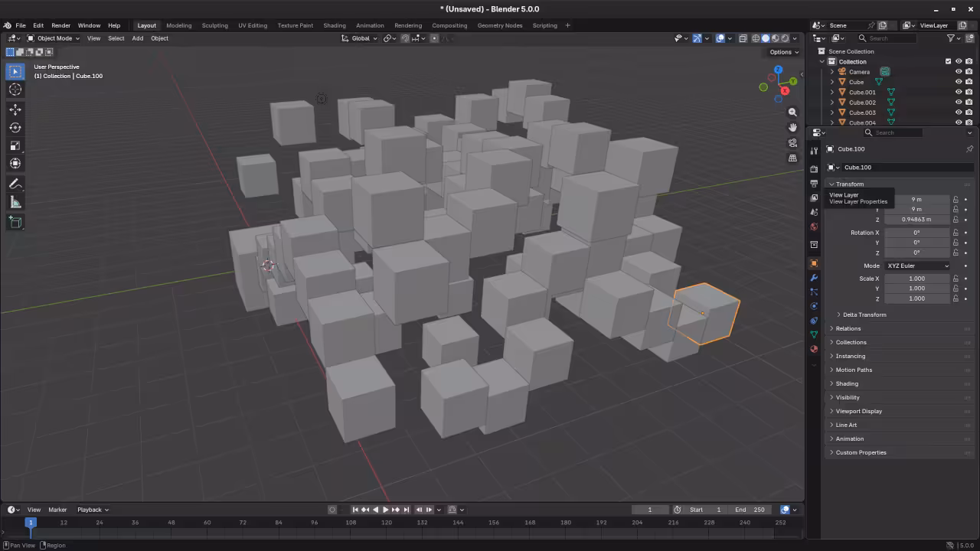Open the Options popover in viewport header

pyautogui.click(x=782, y=52)
